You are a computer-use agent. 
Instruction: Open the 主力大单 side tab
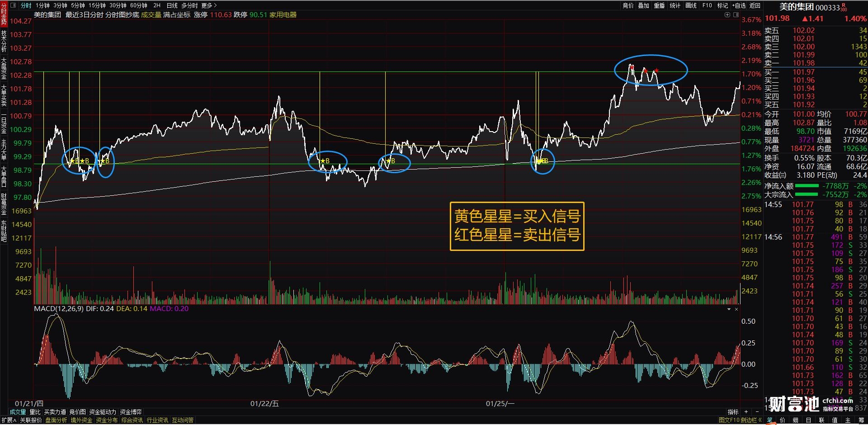pos(4,150)
